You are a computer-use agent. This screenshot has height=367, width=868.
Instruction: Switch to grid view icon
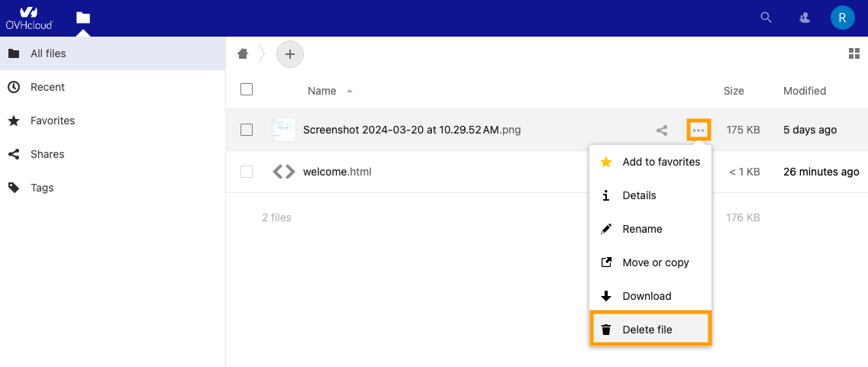point(854,53)
